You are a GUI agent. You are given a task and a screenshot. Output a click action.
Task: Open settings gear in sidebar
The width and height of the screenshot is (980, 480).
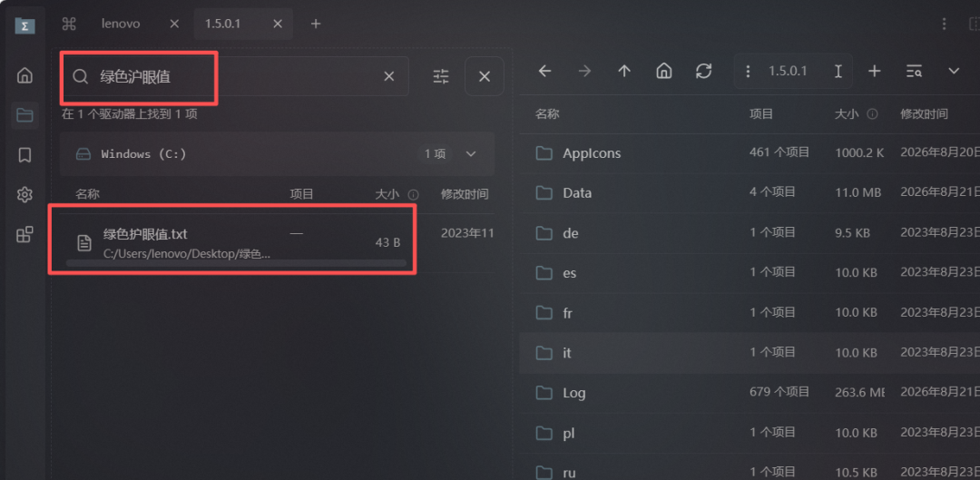(24, 195)
